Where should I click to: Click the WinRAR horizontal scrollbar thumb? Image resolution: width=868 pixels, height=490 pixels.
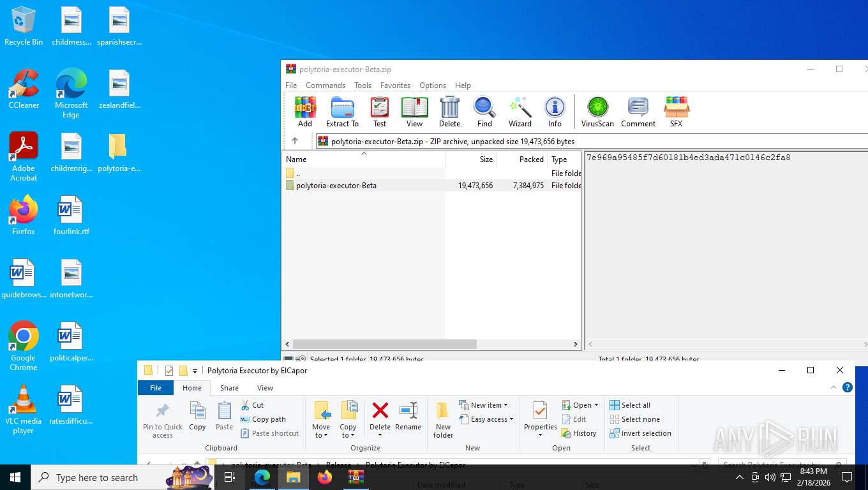[385, 344]
